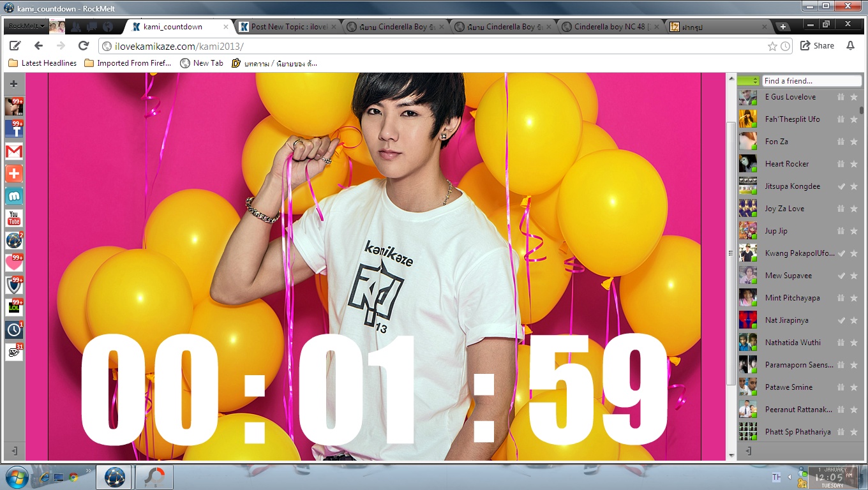The width and height of the screenshot is (868, 490).
Task: Favorite Patawe Smine with the star
Action: [854, 387]
